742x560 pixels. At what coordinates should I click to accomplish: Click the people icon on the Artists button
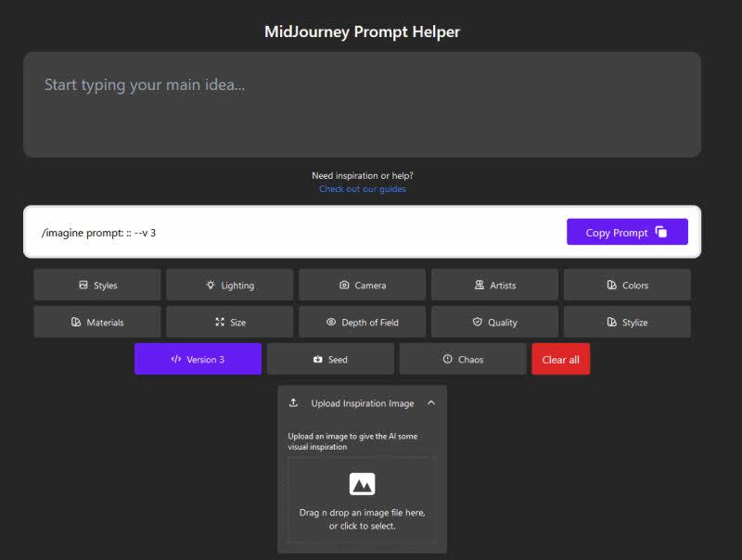[x=480, y=285]
